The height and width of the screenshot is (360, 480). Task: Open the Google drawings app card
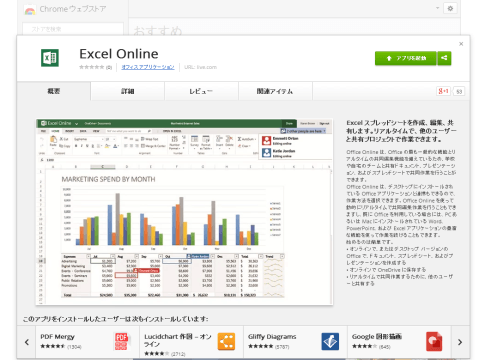pyautogui.click(x=399, y=342)
